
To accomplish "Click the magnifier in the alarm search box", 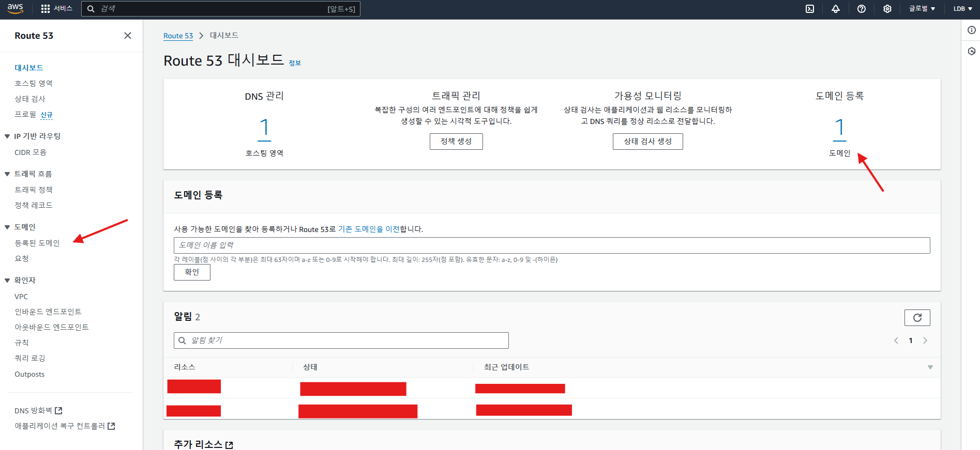I will click(x=182, y=340).
